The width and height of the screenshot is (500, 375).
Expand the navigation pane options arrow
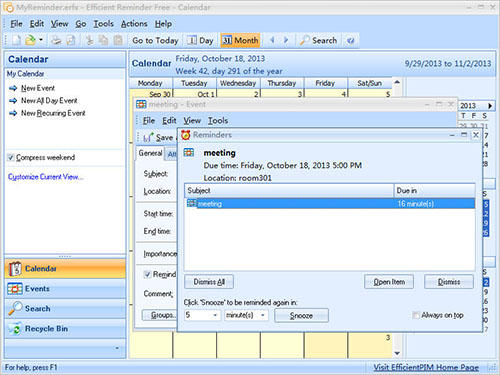tap(117, 348)
